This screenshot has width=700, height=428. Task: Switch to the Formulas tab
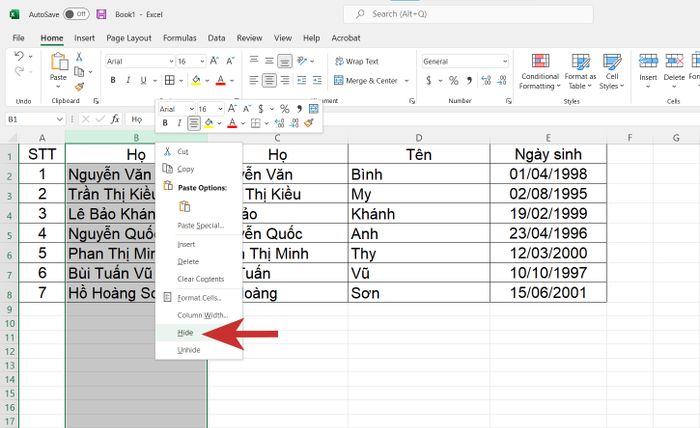click(x=179, y=38)
